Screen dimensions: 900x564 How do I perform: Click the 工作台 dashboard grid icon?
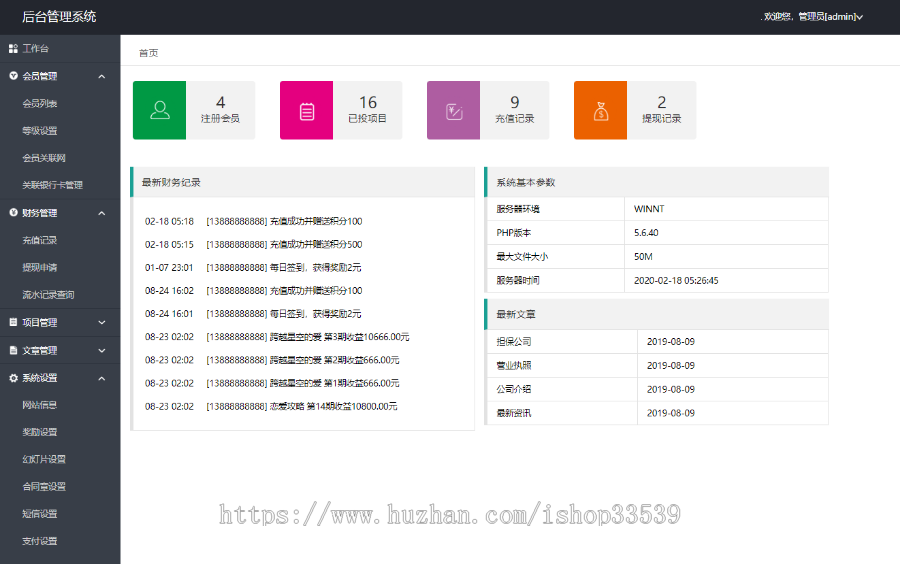pos(13,49)
